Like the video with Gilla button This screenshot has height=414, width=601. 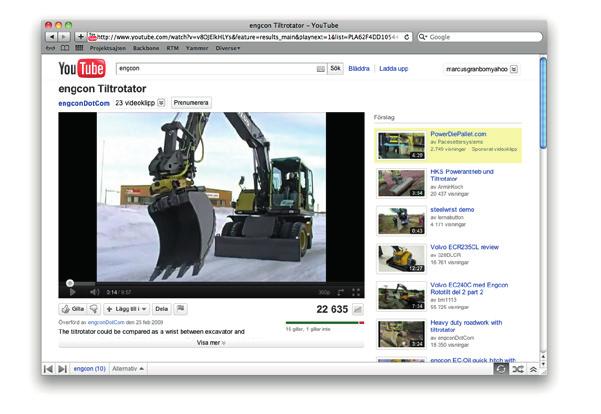(73, 309)
